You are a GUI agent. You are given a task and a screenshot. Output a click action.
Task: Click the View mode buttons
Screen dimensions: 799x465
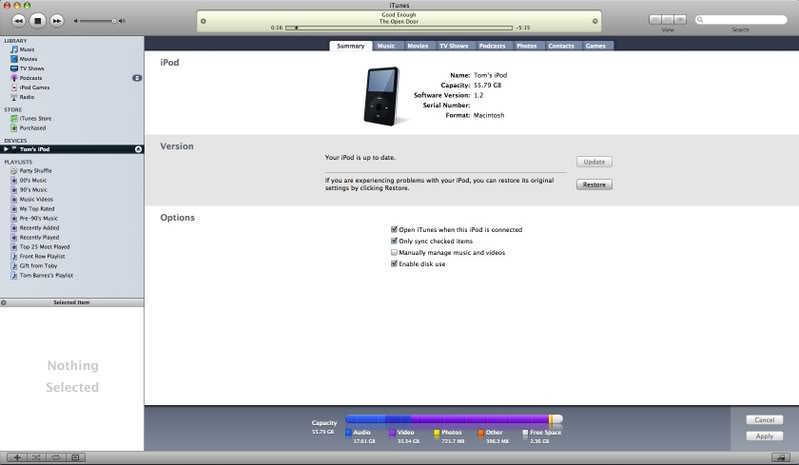coord(668,19)
